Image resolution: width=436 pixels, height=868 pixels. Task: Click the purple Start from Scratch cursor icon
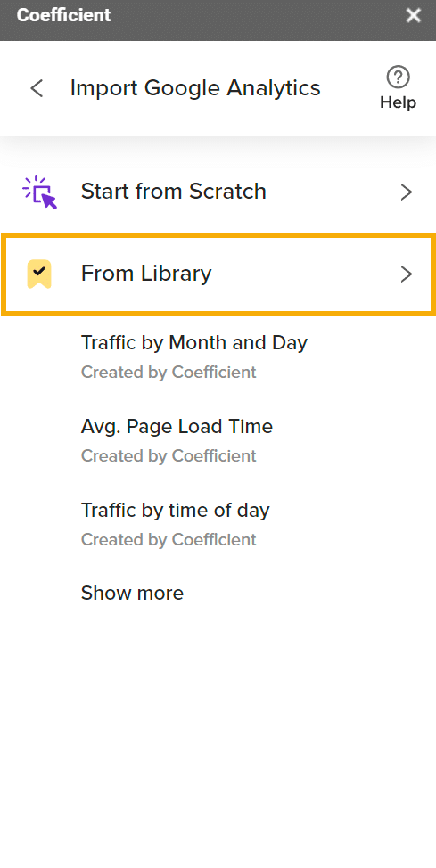(40, 192)
